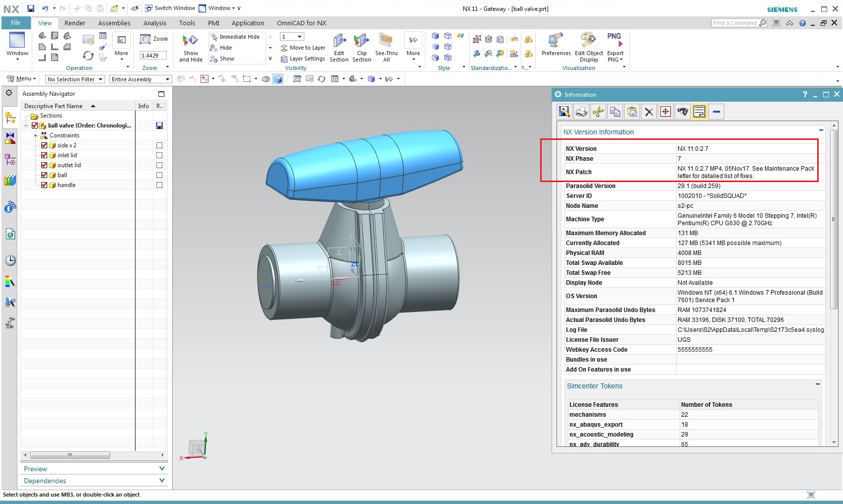The width and height of the screenshot is (843, 504).
Task: Open the No Selection Filter dropdown
Action: pyautogui.click(x=75, y=79)
